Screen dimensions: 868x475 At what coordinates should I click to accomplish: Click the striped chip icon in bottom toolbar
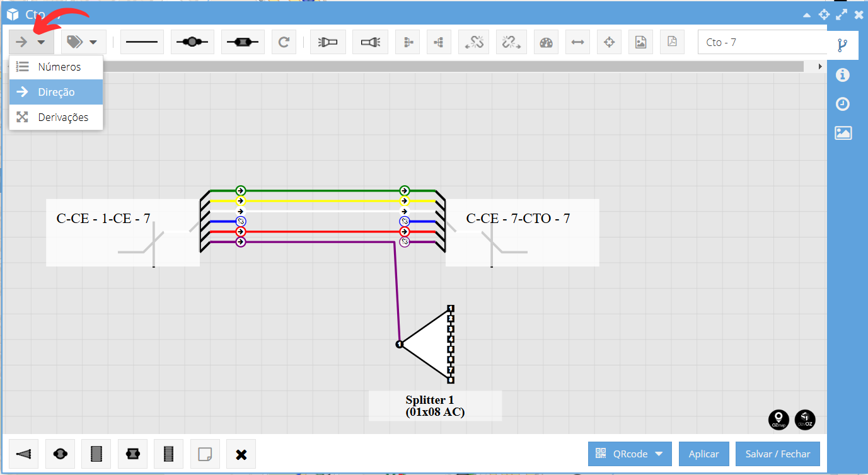(168, 454)
